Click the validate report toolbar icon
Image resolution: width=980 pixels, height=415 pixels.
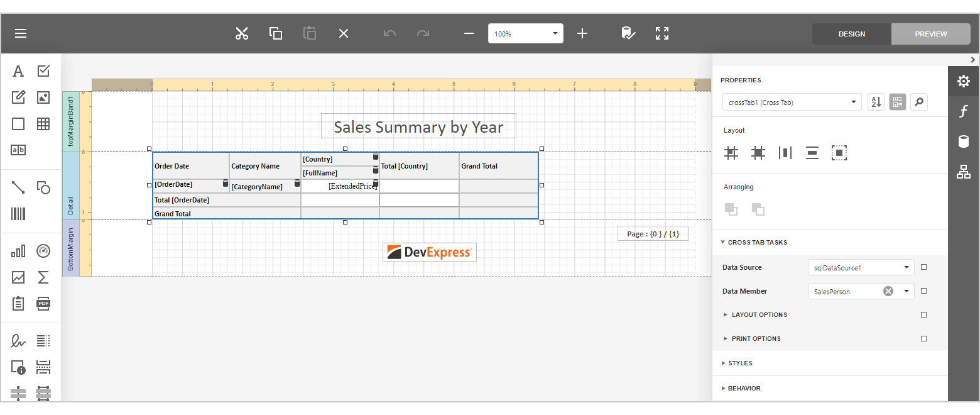pyautogui.click(x=629, y=33)
